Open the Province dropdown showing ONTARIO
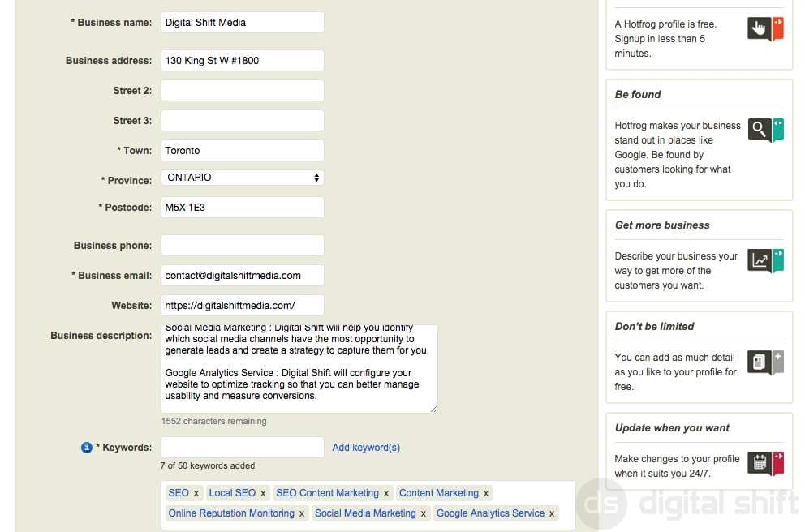Screen dimensions: 805x532 243,178
